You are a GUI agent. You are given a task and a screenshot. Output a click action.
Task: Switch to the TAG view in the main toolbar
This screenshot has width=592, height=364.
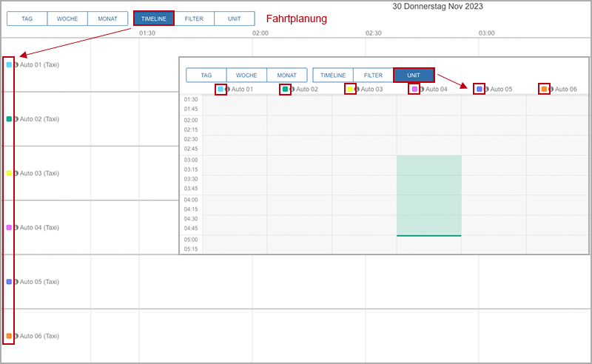(x=27, y=18)
